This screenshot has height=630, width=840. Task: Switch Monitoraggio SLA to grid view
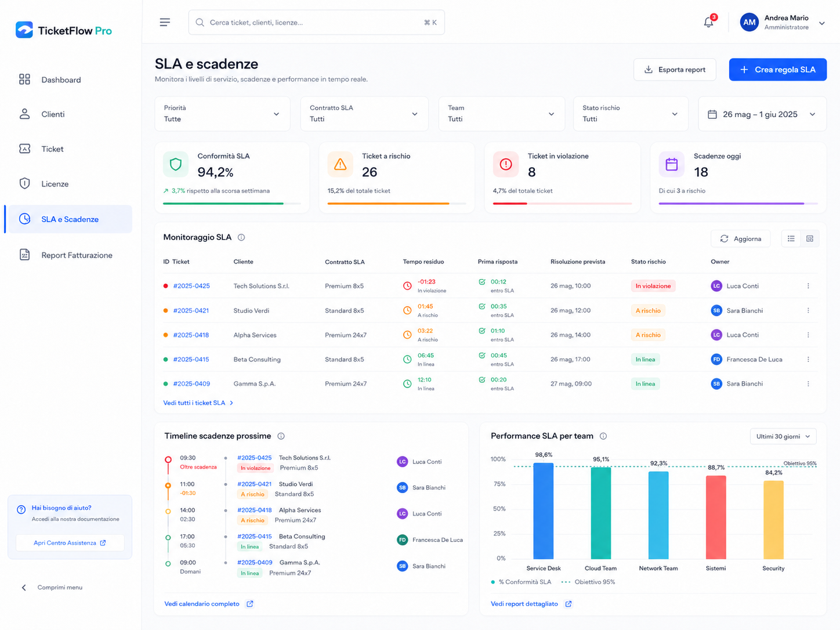pos(810,238)
